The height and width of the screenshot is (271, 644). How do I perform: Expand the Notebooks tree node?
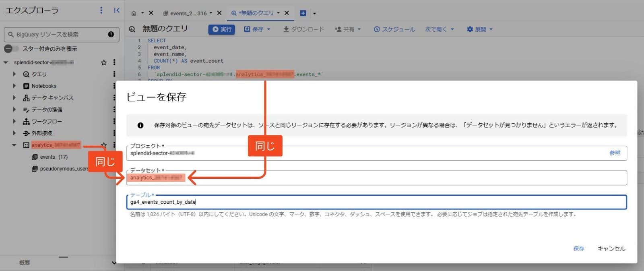tap(14, 86)
